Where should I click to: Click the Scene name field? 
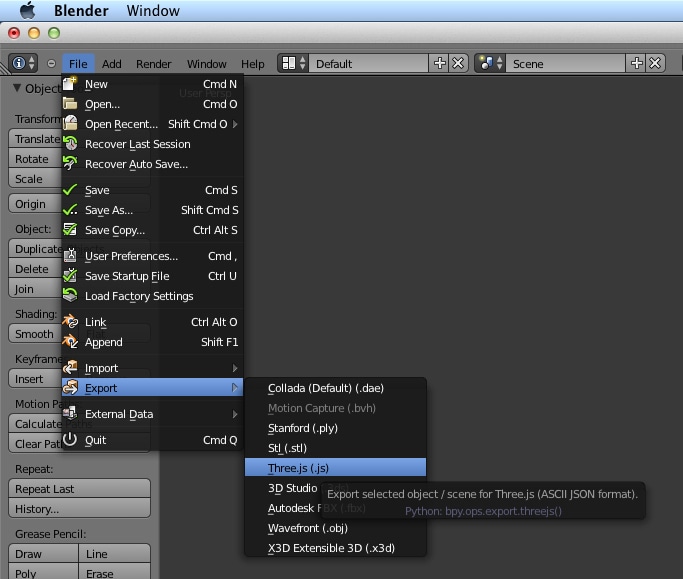565,63
